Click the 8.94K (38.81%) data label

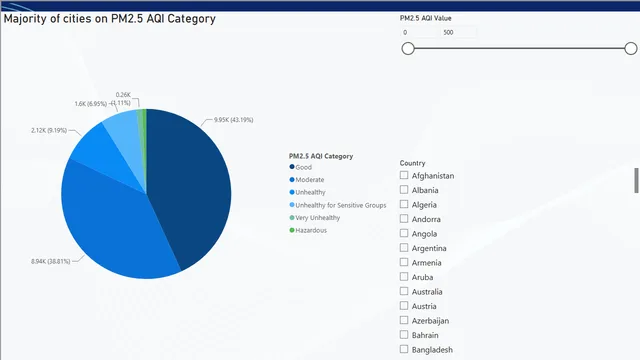pos(51,261)
